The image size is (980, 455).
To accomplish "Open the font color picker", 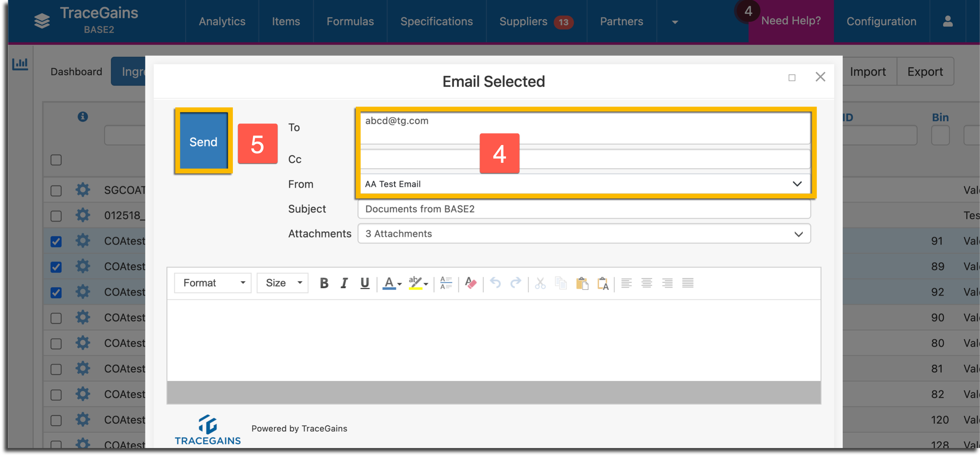I will pos(392,283).
